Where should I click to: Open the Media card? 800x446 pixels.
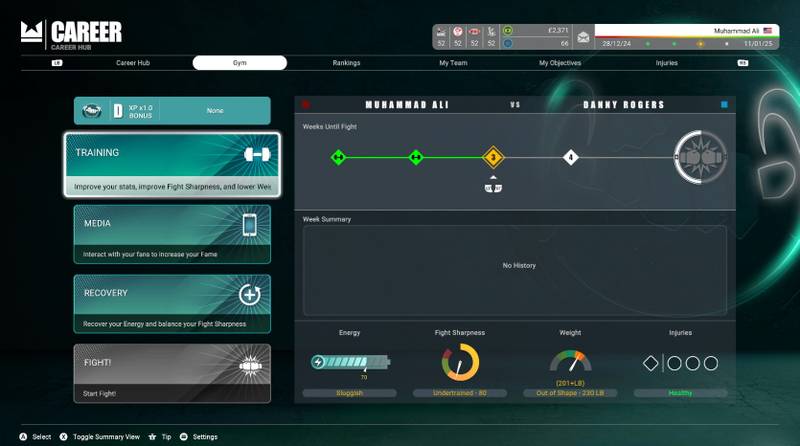(x=172, y=234)
